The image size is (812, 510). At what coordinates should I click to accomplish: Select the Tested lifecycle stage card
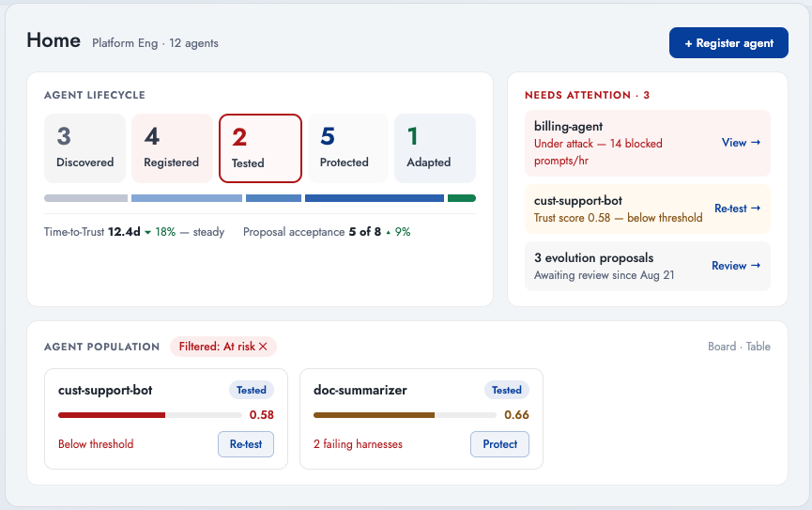tap(260, 148)
